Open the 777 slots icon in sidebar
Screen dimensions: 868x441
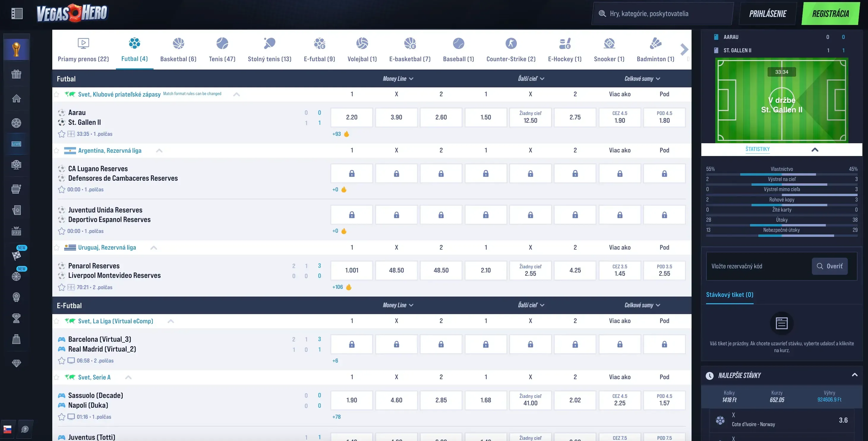(16, 231)
